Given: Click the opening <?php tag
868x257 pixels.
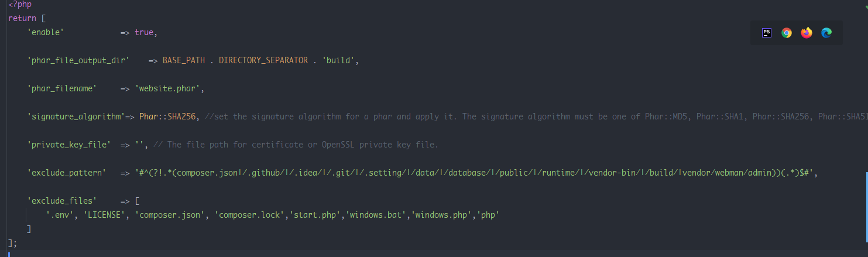Looking at the screenshot, I should point(20,4).
